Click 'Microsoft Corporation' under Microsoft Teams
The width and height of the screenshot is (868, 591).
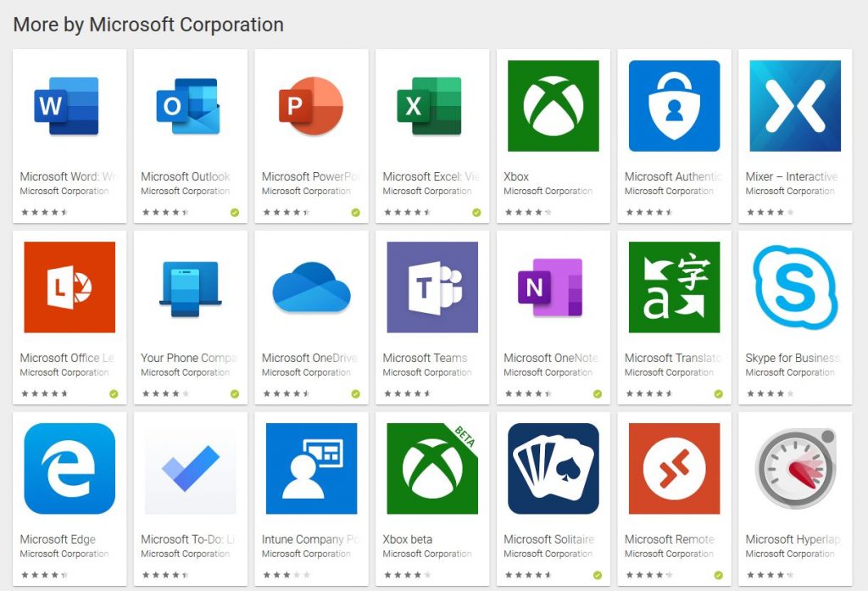(427, 373)
